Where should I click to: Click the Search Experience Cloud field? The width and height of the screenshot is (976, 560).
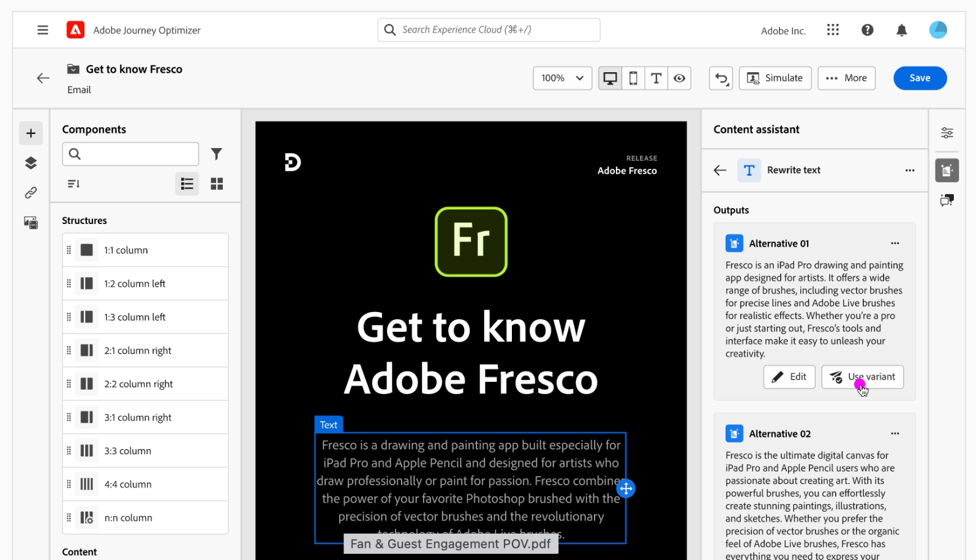[x=489, y=30]
